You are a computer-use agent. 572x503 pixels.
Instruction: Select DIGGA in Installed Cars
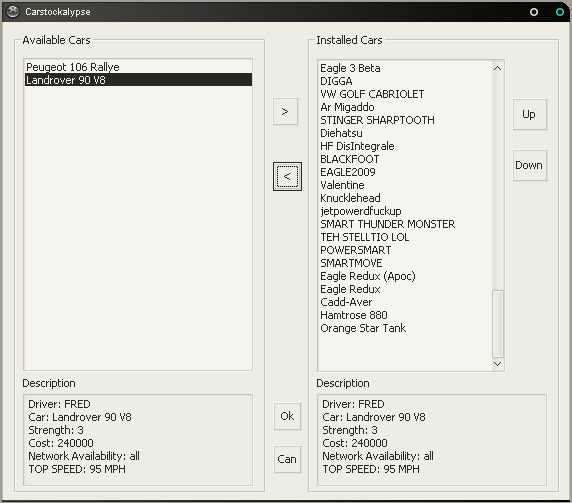pos(405,81)
